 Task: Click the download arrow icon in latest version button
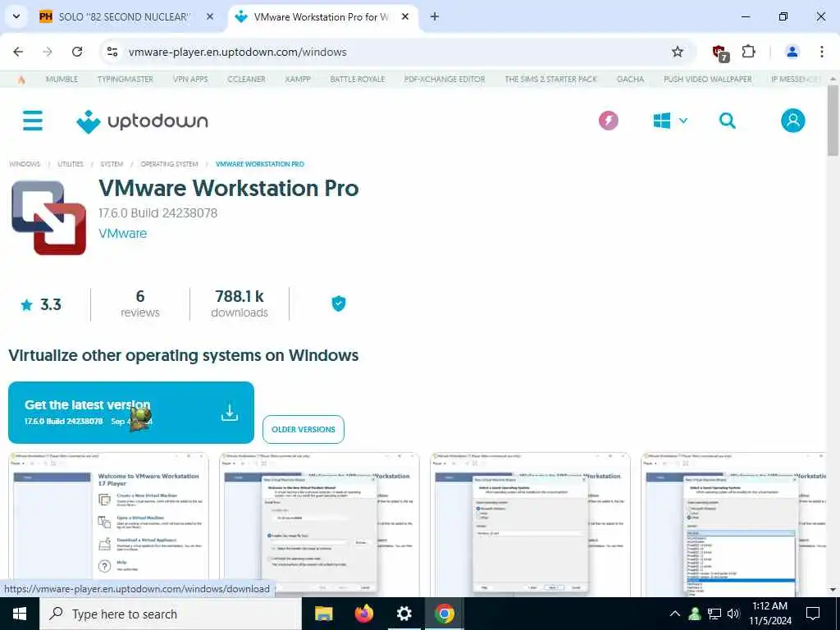pyautogui.click(x=230, y=413)
